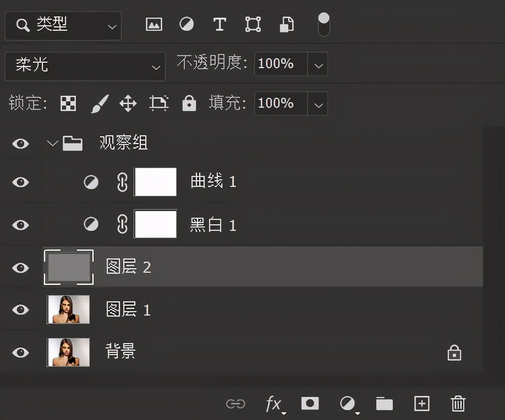Click the 图层 1 portrait thumbnail
This screenshot has height=420, width=505.
tap(69, 310)
